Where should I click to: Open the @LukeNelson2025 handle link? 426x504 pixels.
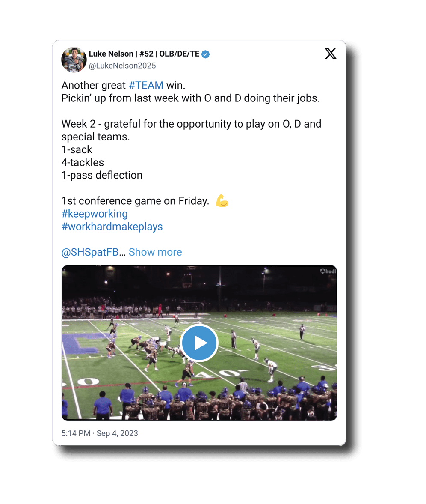[122, 66]
